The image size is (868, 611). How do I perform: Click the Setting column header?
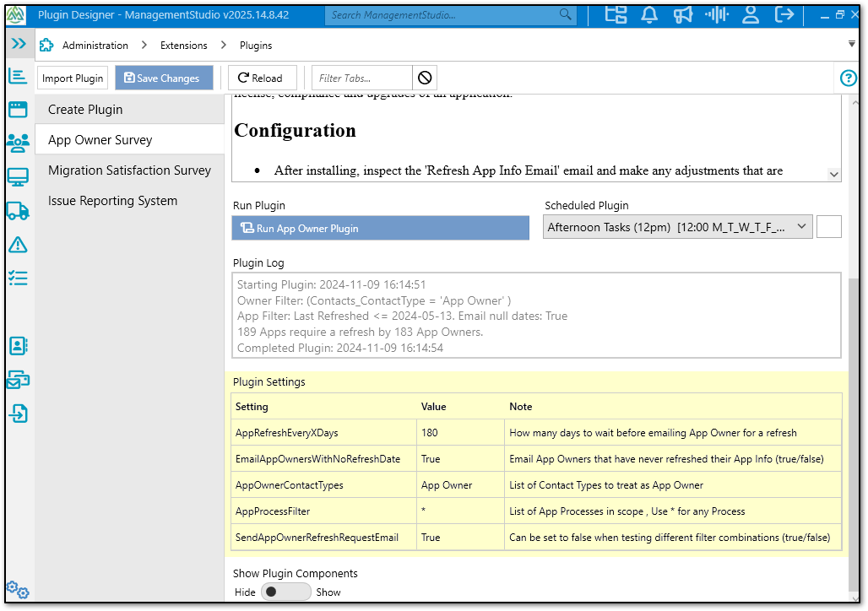click(x=252, y=407)
